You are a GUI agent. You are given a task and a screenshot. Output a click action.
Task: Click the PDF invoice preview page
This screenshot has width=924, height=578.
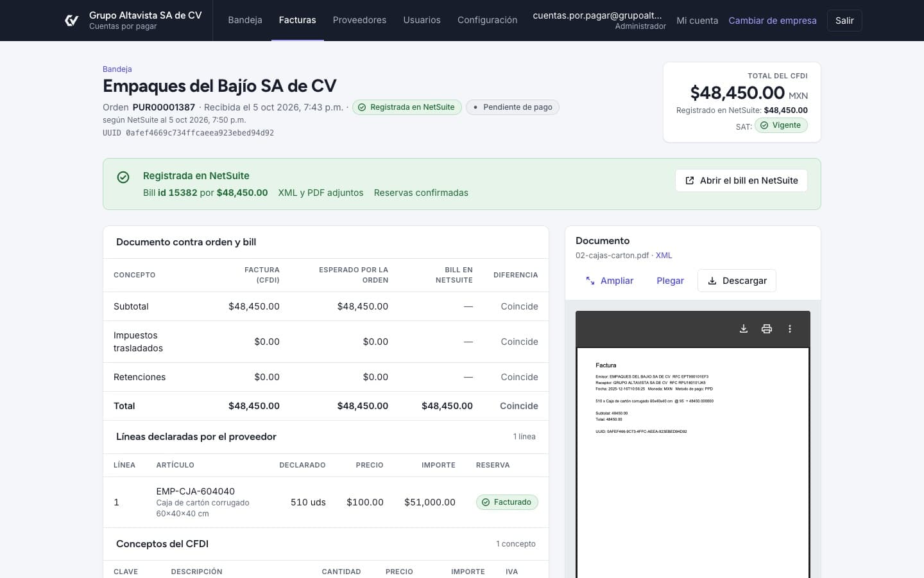coord(693,462)
